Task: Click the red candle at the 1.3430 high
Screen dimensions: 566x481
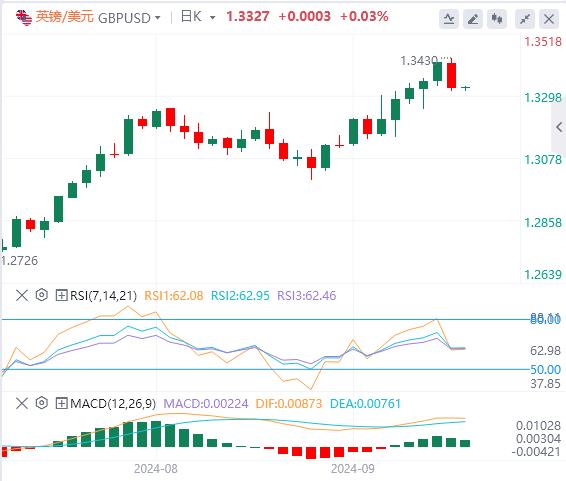Action: 452,75
